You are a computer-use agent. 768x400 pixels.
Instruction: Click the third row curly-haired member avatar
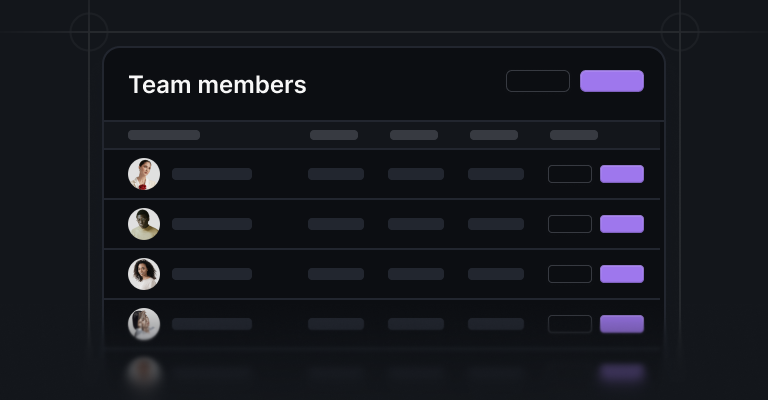point(144,274)
